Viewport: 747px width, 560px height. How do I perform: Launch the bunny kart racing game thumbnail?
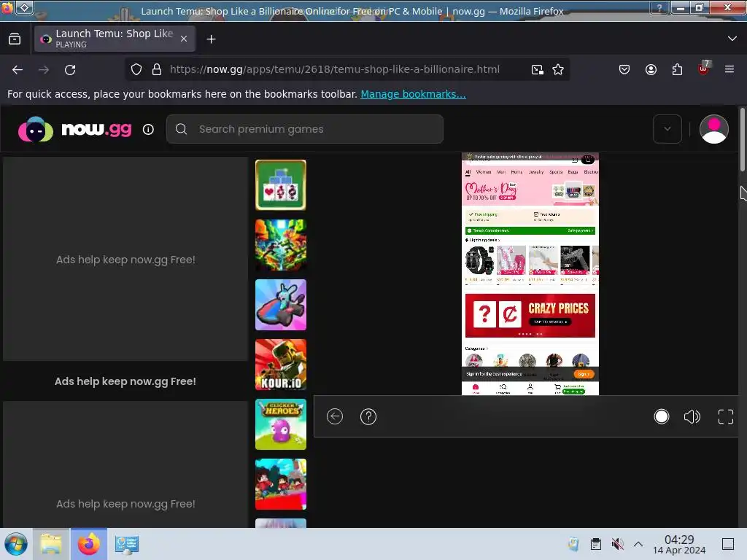click(281, 305)
